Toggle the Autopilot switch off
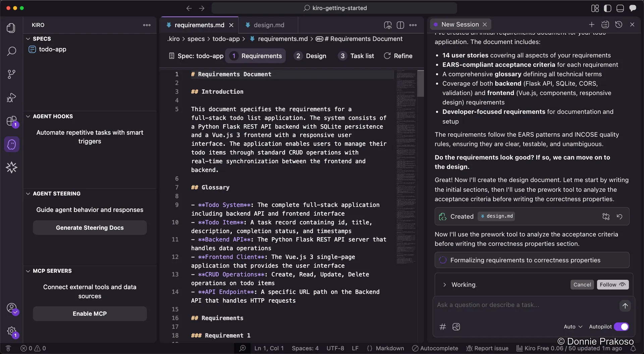The width and height of the screenshot is (644, 354). 621,327
